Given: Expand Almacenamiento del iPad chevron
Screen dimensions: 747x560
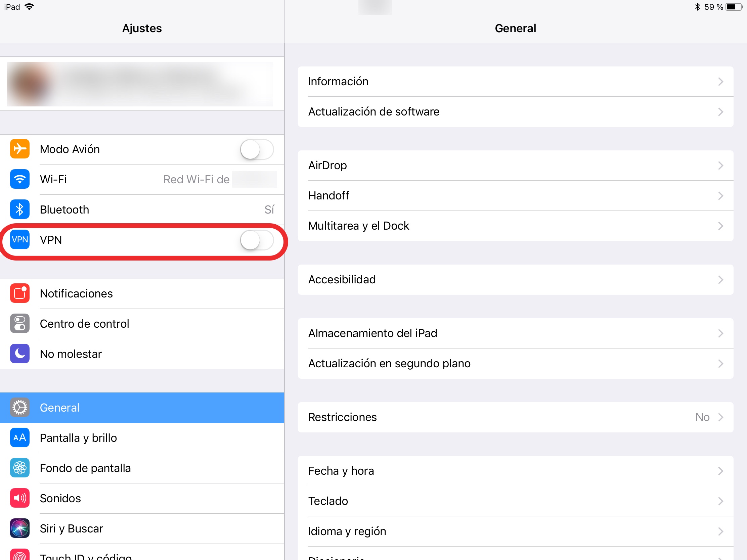Looking at the screenshot, I should point(720,333).
